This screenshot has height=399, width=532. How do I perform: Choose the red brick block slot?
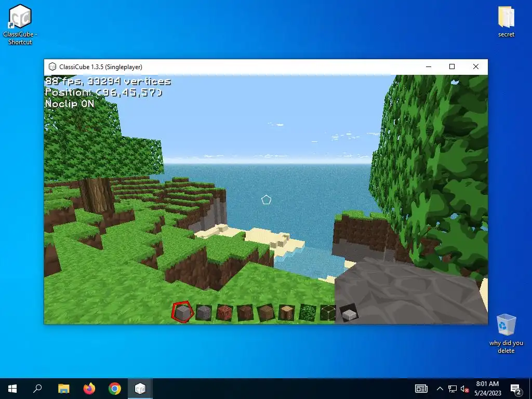224,312
